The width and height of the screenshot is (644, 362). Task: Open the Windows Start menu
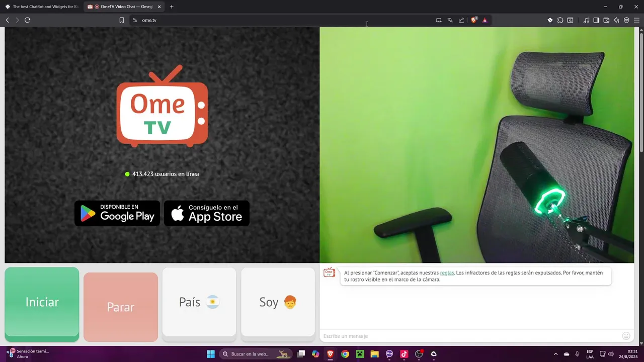(211, 354)
